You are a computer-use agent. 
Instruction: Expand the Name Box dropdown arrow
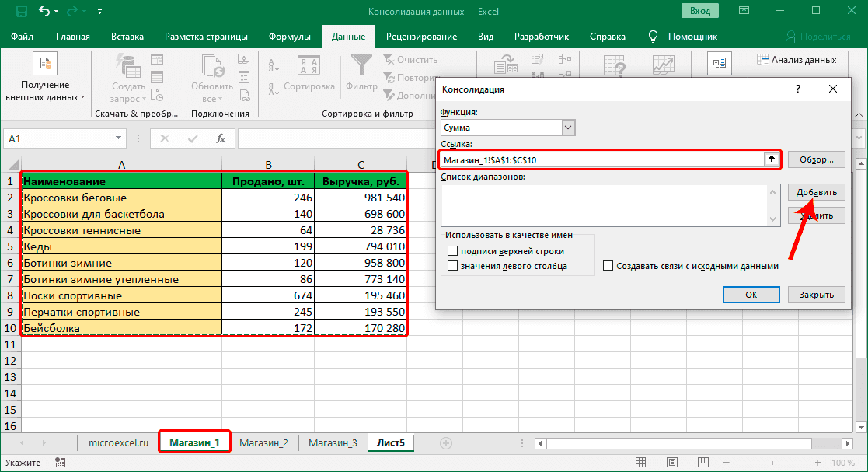(119, 138)
